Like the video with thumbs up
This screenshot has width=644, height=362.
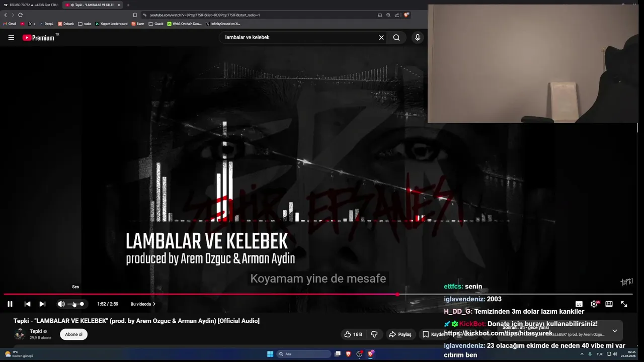[353, 334]
